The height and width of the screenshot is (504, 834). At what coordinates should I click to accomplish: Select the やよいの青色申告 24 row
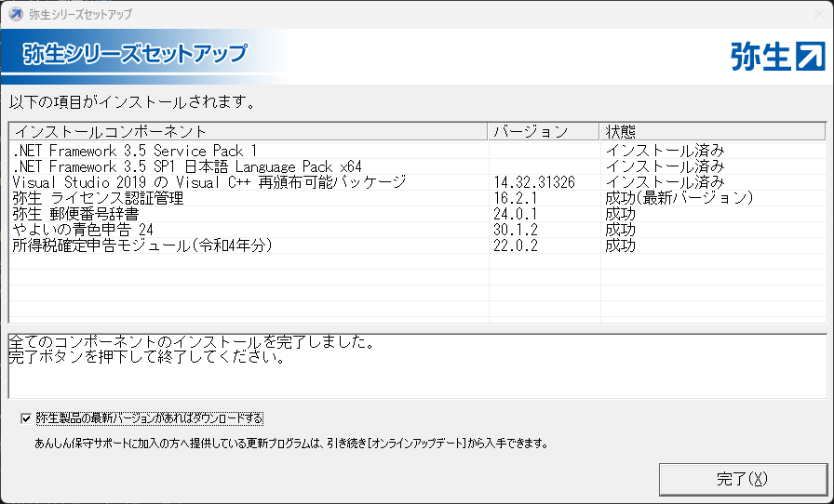click(417, 230)
